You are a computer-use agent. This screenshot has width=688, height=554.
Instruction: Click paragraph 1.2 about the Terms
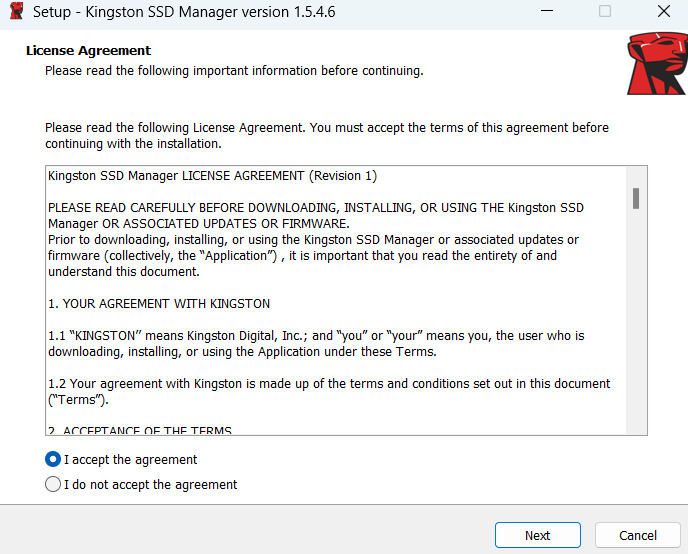click(x=328, y=391)
